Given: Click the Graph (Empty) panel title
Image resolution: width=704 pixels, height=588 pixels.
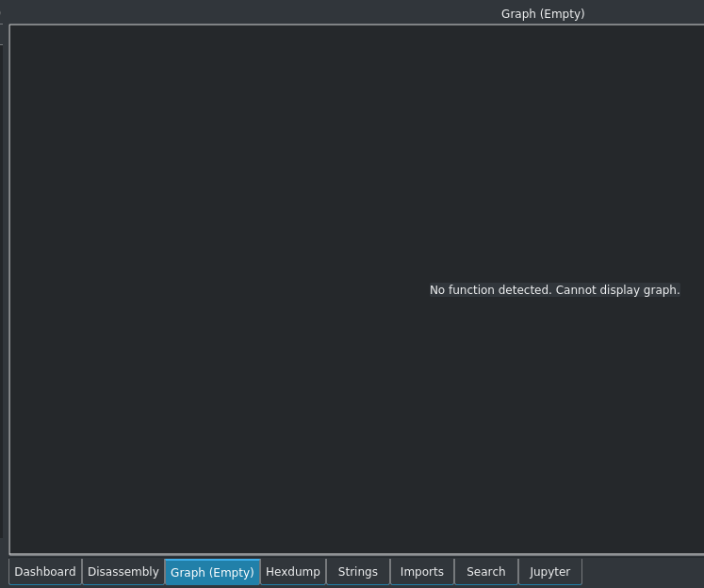Looking at the screenshot, I should click(543, 14).
